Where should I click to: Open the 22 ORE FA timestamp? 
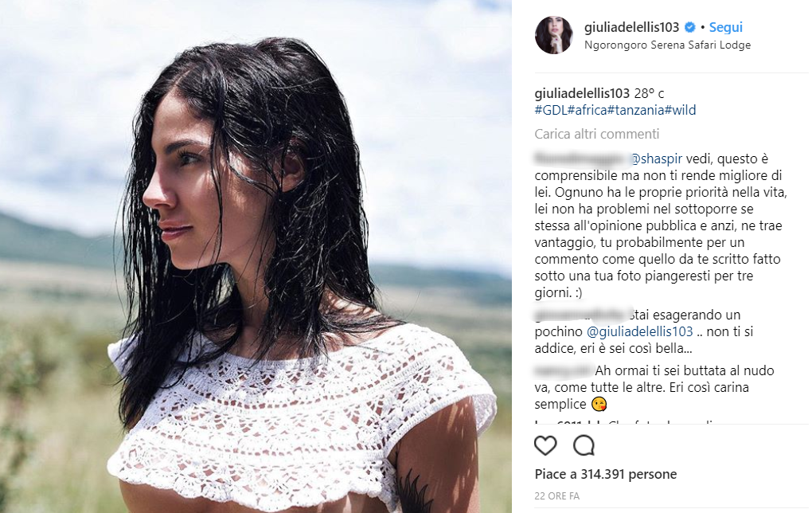(556, 496)
